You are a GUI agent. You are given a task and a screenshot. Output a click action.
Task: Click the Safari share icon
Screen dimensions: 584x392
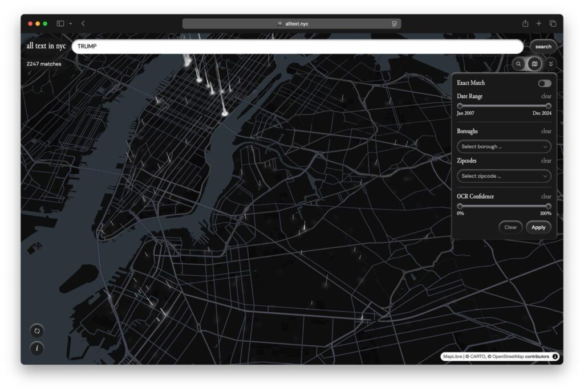525,23
